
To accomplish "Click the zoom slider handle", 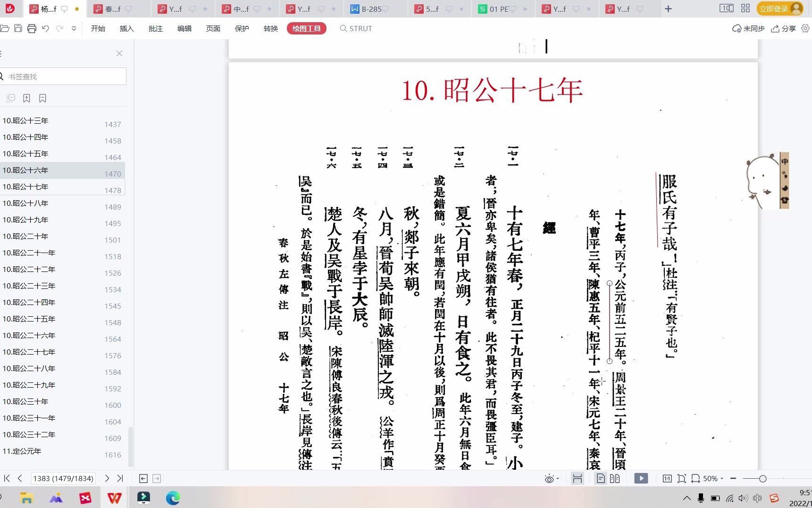I will coord(762,479).
